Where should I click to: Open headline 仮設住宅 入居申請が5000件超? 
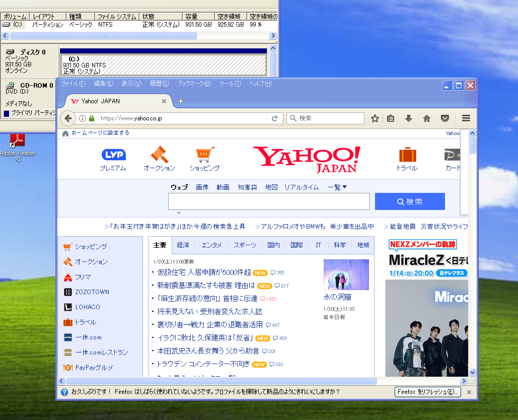coord(204,272)
